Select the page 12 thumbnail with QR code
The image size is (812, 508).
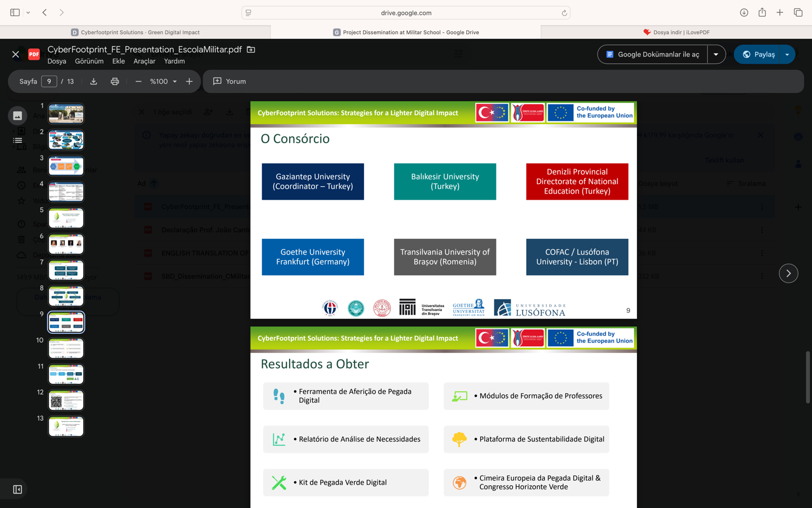click(66, 400)
